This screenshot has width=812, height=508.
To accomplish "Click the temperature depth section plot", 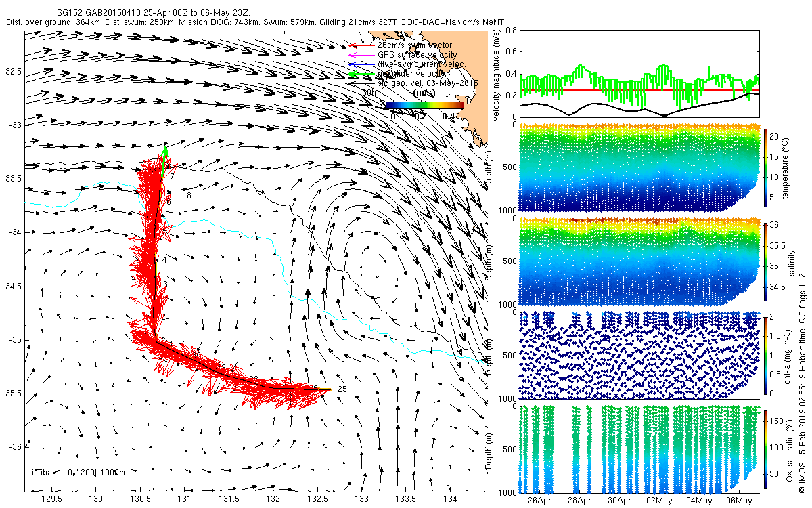I will point(639,168).
